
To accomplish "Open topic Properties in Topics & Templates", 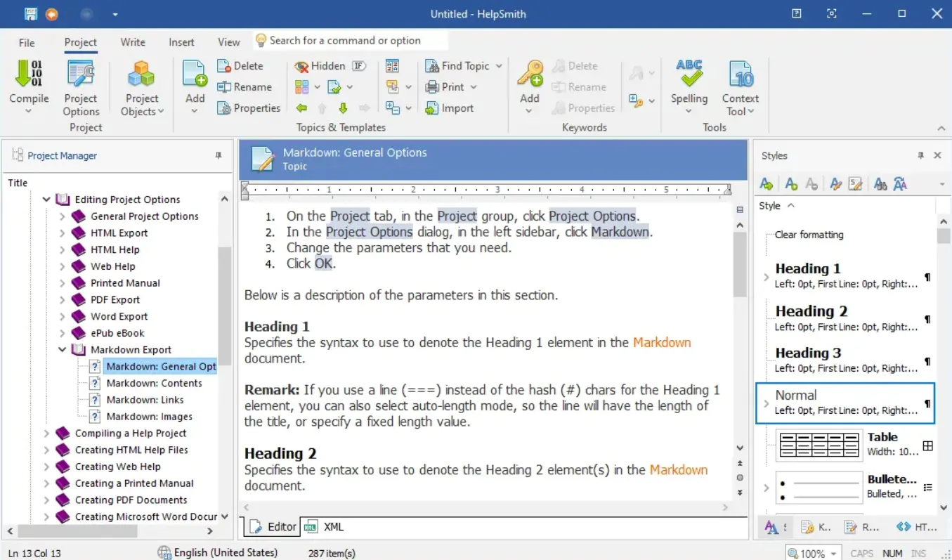I will click(249, 108).
